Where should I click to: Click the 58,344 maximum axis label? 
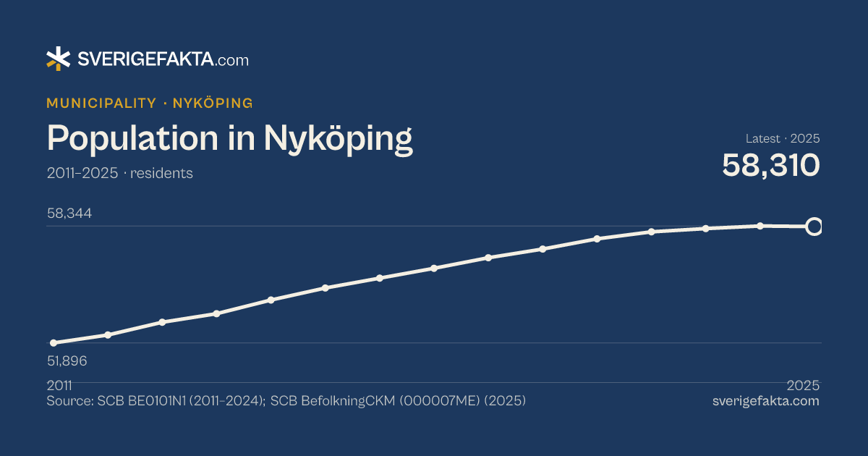coord(69,214)
